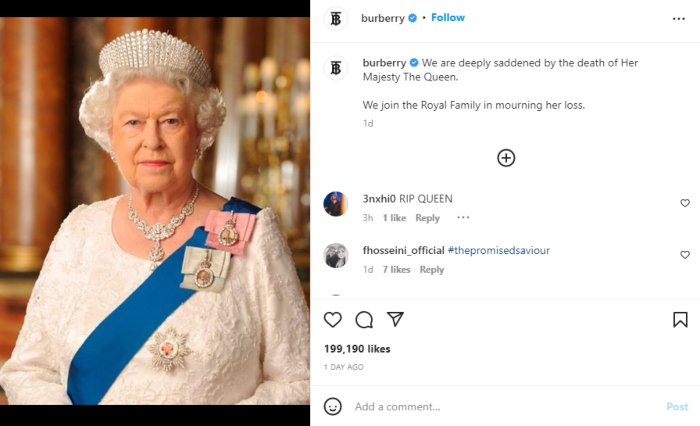This screenshot has width=700, height=426.
Task: Load more comments plus circle button
Action: coord(506,158)
